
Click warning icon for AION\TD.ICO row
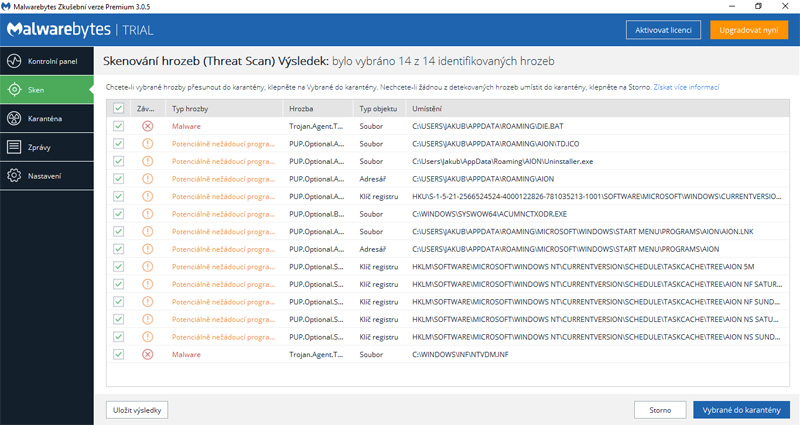pos(147,143)
